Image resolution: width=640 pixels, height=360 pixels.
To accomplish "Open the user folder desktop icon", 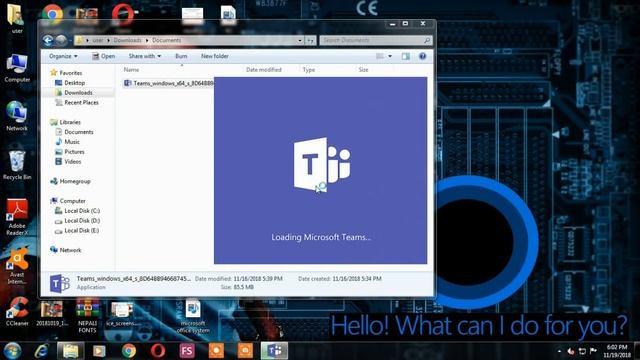I will [17, 19].
